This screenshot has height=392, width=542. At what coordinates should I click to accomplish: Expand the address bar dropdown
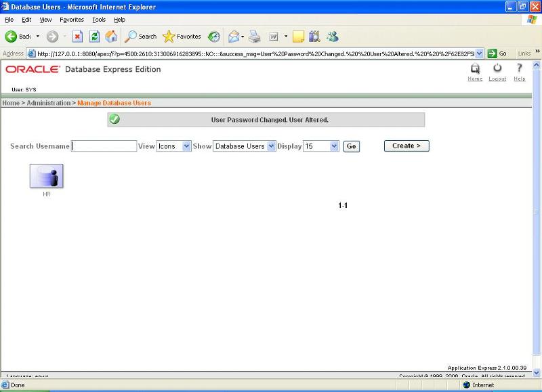point(480,53)
